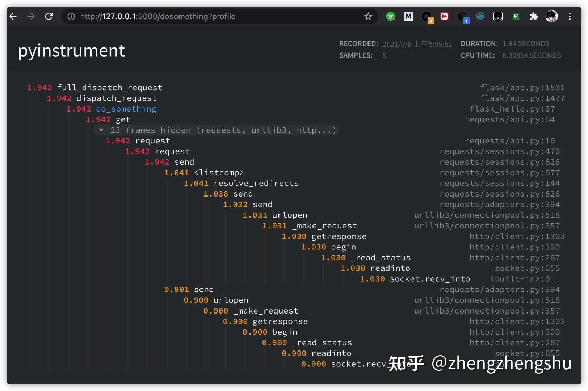Bookmark the page using the star icon
588x391 pixels.
point(368,16)
